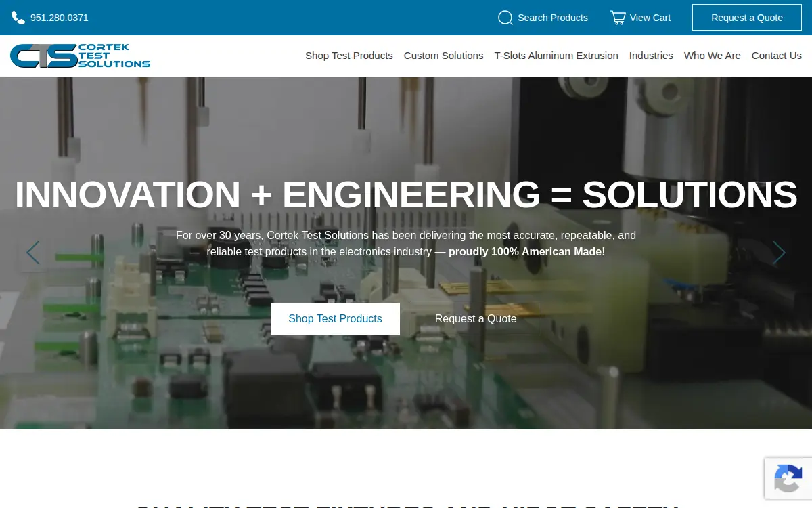Image resolution: width=812 pixels, height=508 pixels.
Task: Open the Search Products link
Action: (x=553, y=18)
